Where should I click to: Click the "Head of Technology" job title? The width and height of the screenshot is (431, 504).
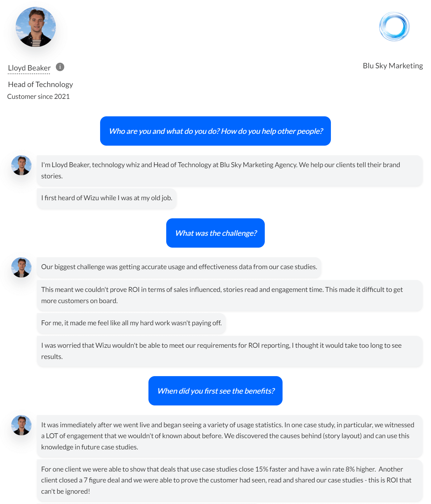[x=41, y=85]
